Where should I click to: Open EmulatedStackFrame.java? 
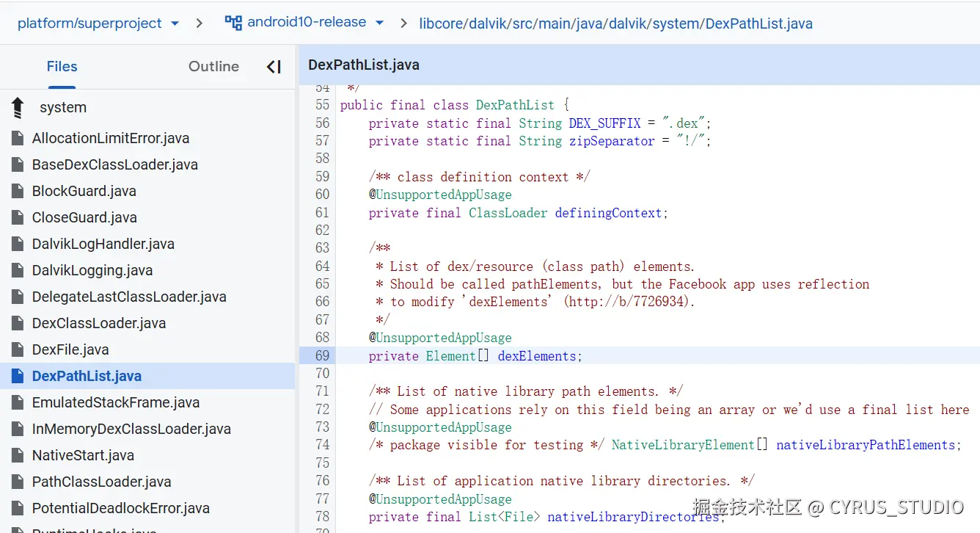(x=116, y=402)
